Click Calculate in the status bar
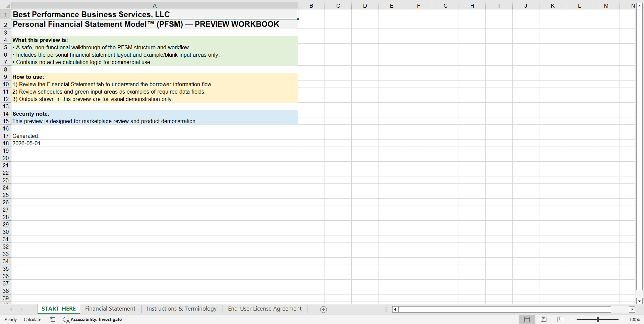 click(33, 319)
